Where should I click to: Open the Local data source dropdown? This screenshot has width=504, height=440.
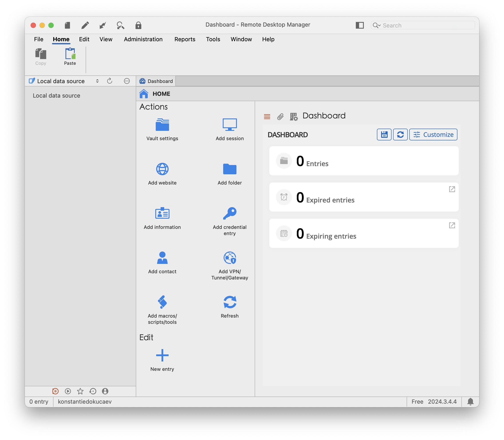click(97, 81)
